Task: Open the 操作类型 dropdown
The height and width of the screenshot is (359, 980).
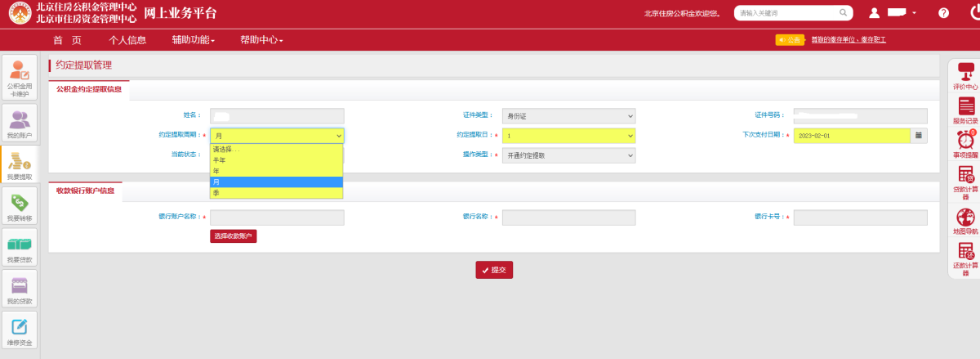Action: [568, 155]
